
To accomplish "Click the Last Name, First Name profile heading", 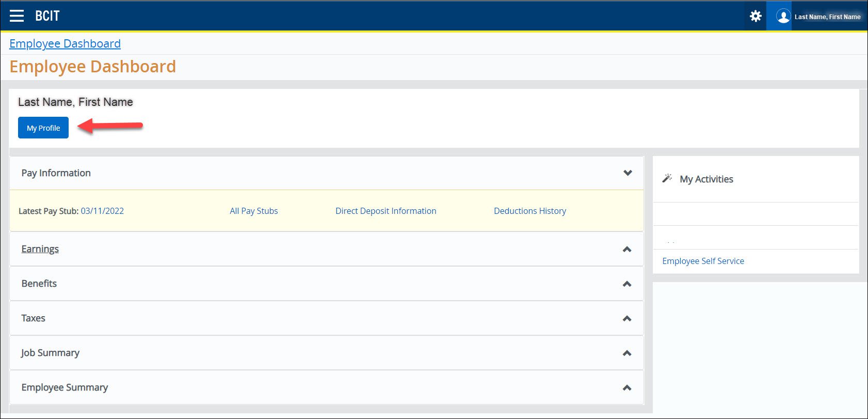I will pyautogui.click(x=75, y=102).
